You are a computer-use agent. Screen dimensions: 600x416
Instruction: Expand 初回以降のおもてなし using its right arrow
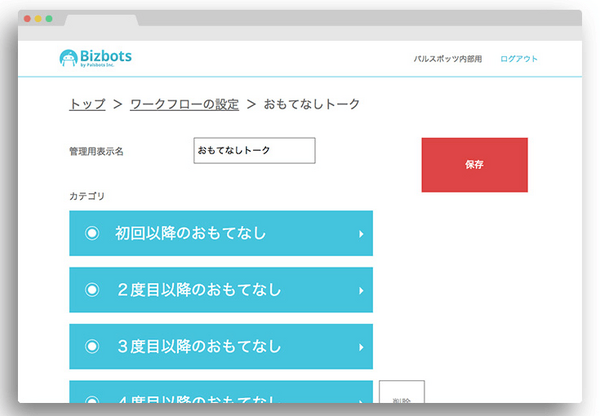click(x=360, y=234)
